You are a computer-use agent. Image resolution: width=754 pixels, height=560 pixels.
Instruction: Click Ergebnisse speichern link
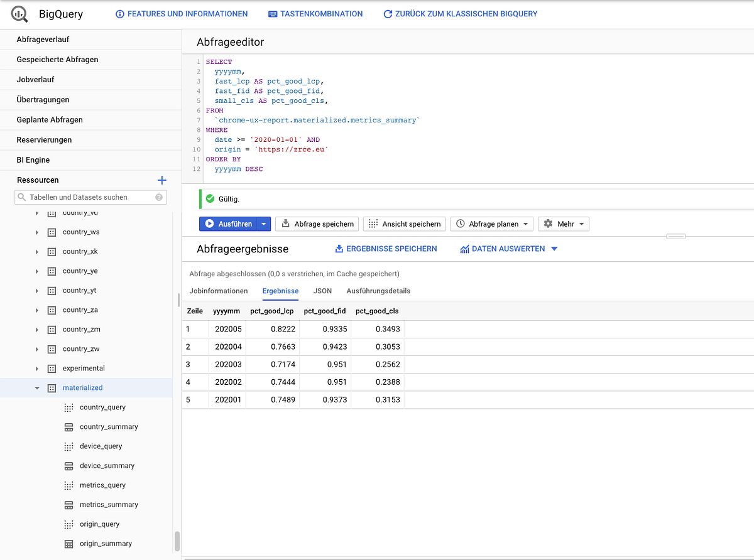coord(386,249)
